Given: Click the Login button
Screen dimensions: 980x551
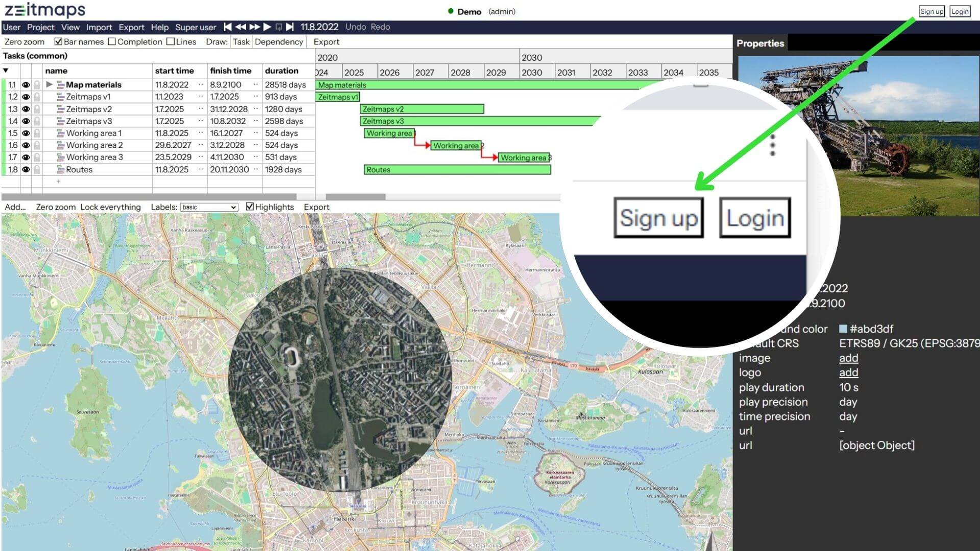Looking at the screenshot, I should [x=960, y=11].
